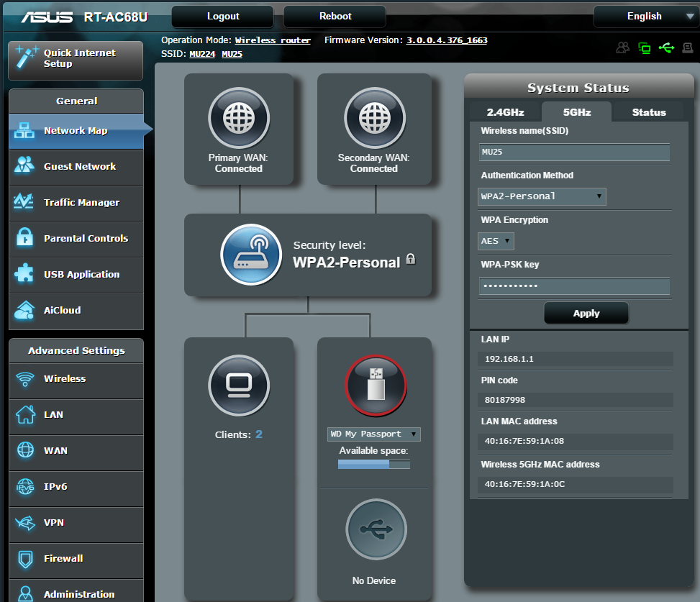Click the Primary WAN Connected label
Screen dimensions: 700x602
pos(238,163)
